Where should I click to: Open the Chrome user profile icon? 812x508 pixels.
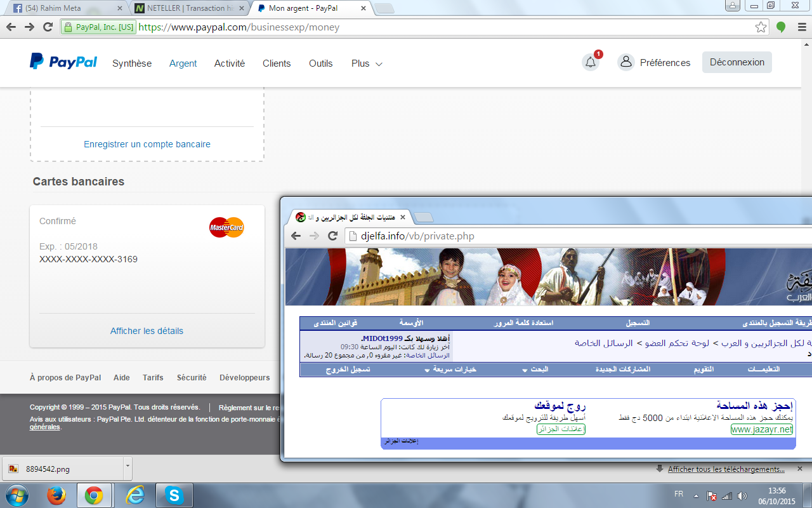732,5
